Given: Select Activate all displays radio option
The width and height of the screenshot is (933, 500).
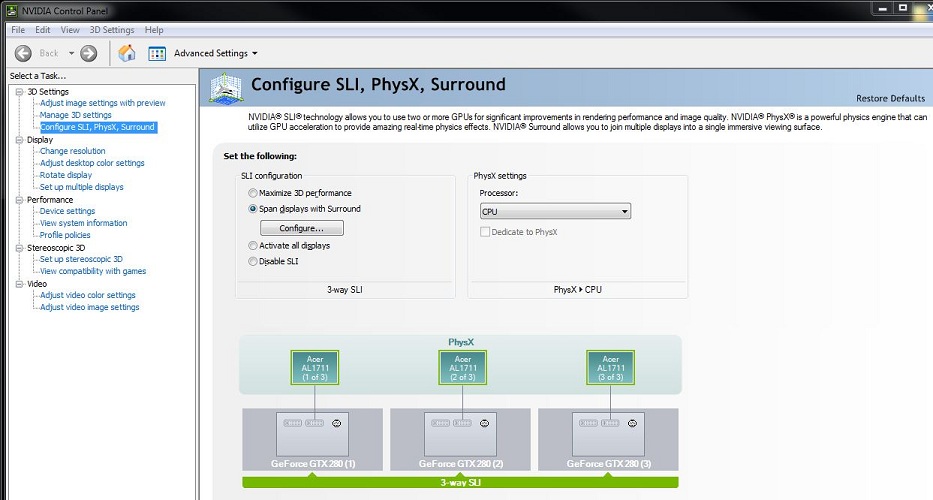Looking at the screenshot, I should [253, 245].
